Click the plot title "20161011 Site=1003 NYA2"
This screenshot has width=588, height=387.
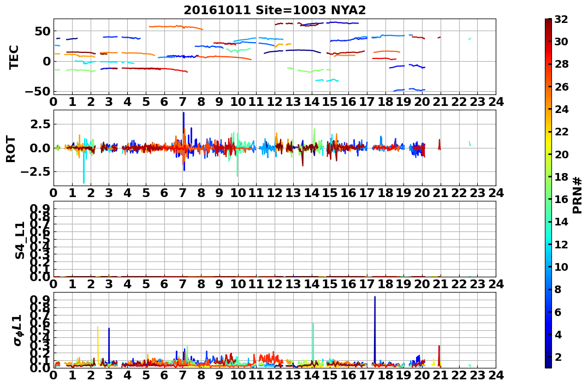(x=275, y=10)
